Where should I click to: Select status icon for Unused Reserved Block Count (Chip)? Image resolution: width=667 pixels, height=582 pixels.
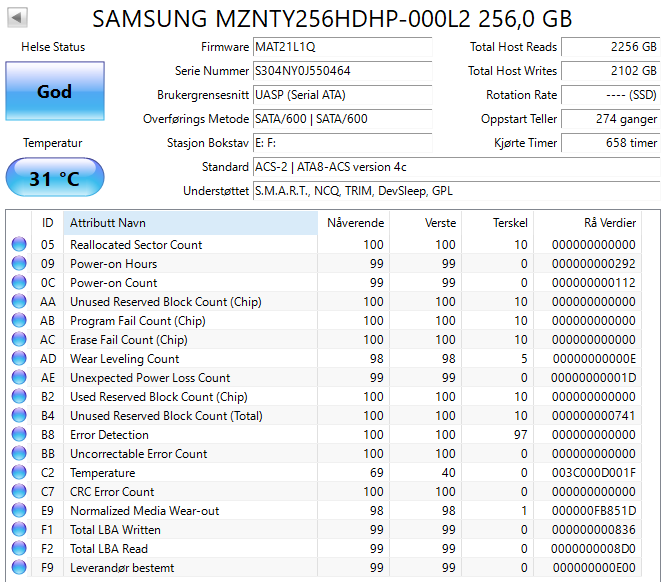tap(19, 302)
